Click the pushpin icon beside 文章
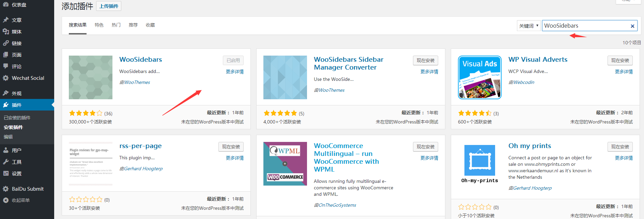This screenshot has width=644, height=219. point(6,20)
